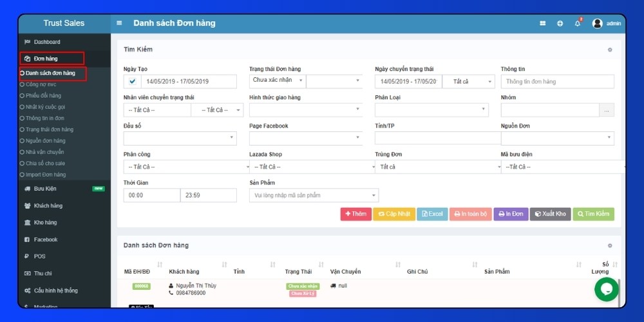Export orders with the Excel button
This screenshot has width=644, height=322.
coord(432,214)
